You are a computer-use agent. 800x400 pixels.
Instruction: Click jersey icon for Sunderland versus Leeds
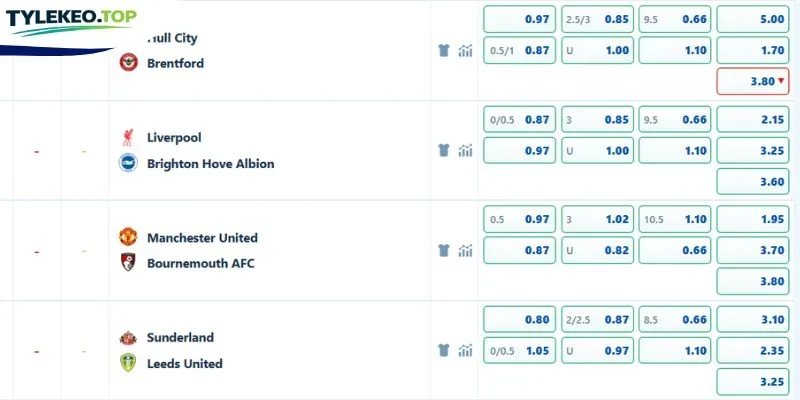tap(444, 351)
